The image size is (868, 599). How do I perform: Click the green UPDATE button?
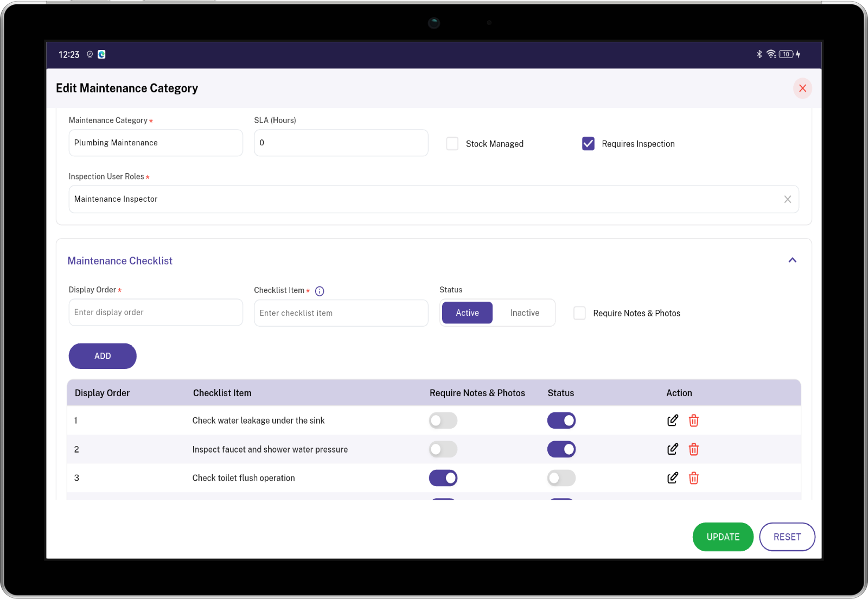click(x=723, y=537)
